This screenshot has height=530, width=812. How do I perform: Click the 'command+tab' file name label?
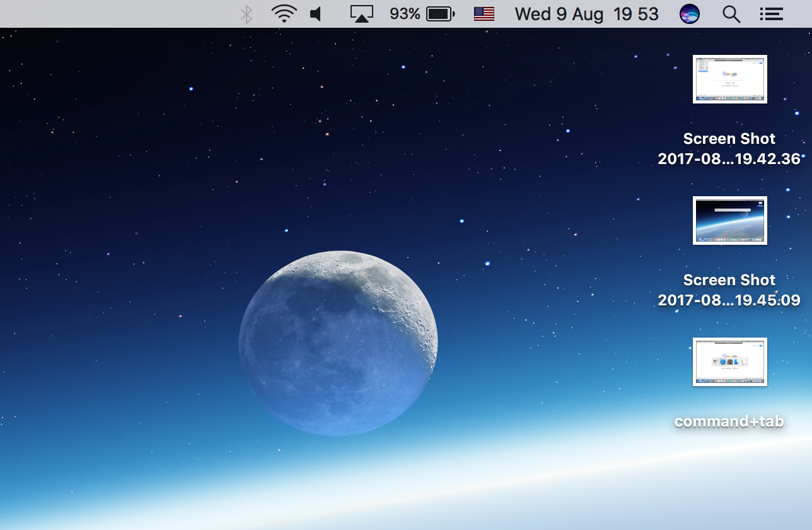[729, 421]
